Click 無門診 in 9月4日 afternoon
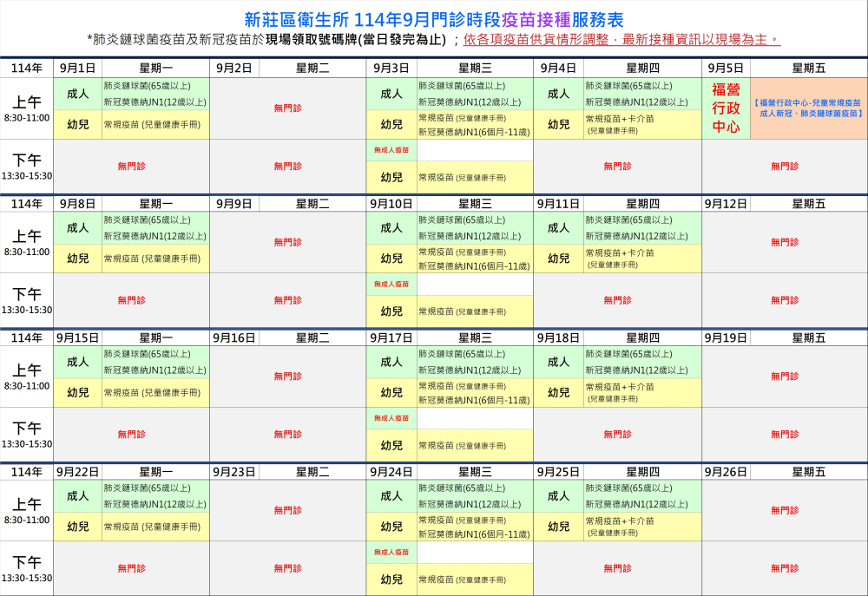Screen dimensions: 868x596 tap(617, 166)
